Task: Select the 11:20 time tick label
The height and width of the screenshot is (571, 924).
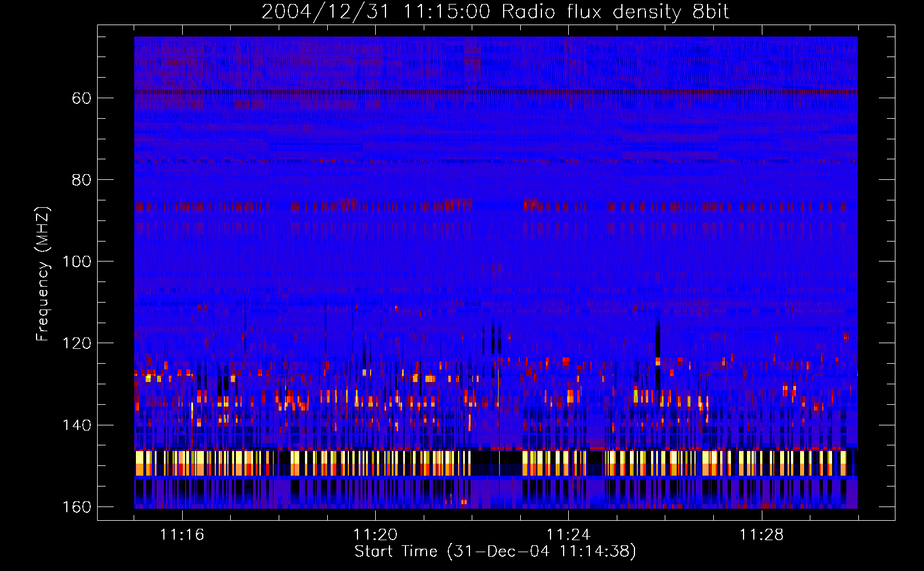Action: point(375,535)
